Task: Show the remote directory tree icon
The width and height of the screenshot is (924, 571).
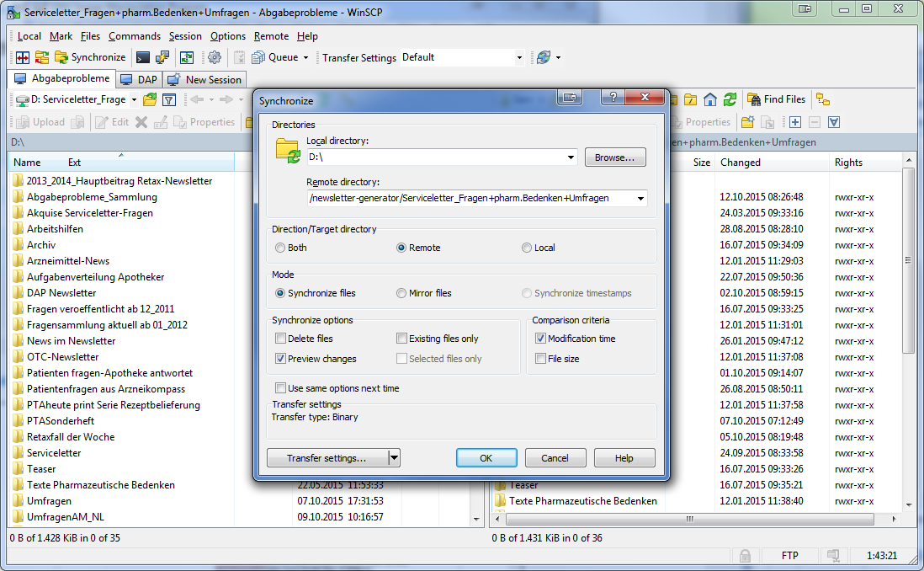Action: pos(822,99)
